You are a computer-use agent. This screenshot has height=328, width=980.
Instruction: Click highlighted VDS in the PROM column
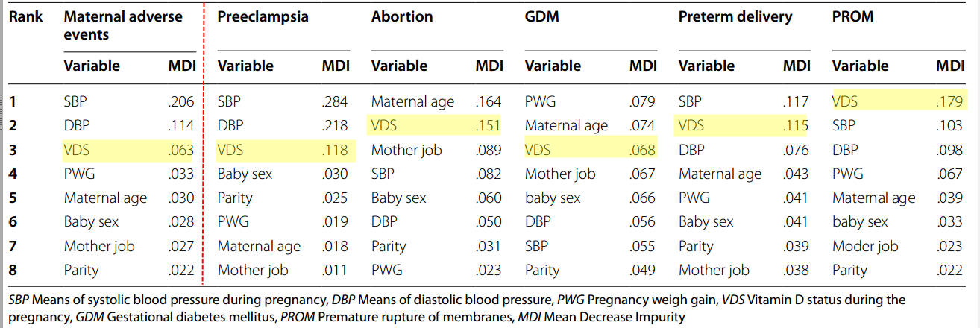point(845,102)
